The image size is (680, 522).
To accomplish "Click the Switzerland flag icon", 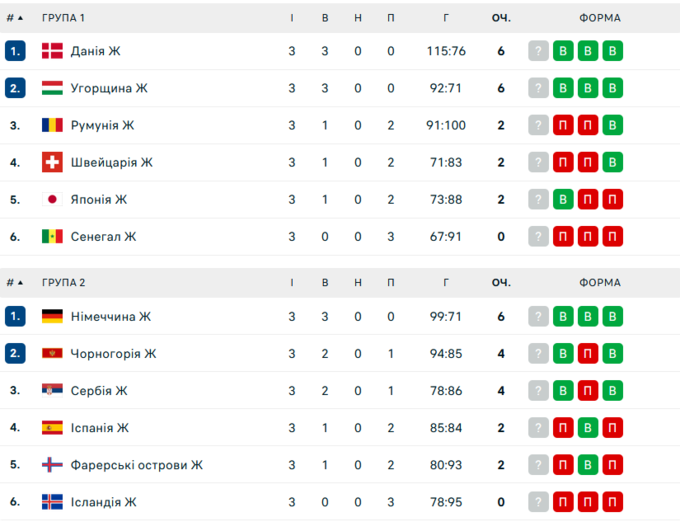I will [x=52, y=162].
